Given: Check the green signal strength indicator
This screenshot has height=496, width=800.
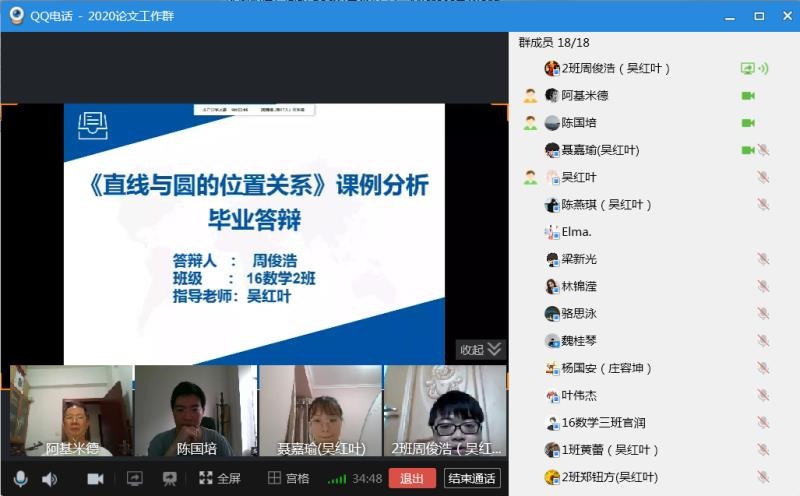Looking at the screenshot, I should (x=338, y=479).
